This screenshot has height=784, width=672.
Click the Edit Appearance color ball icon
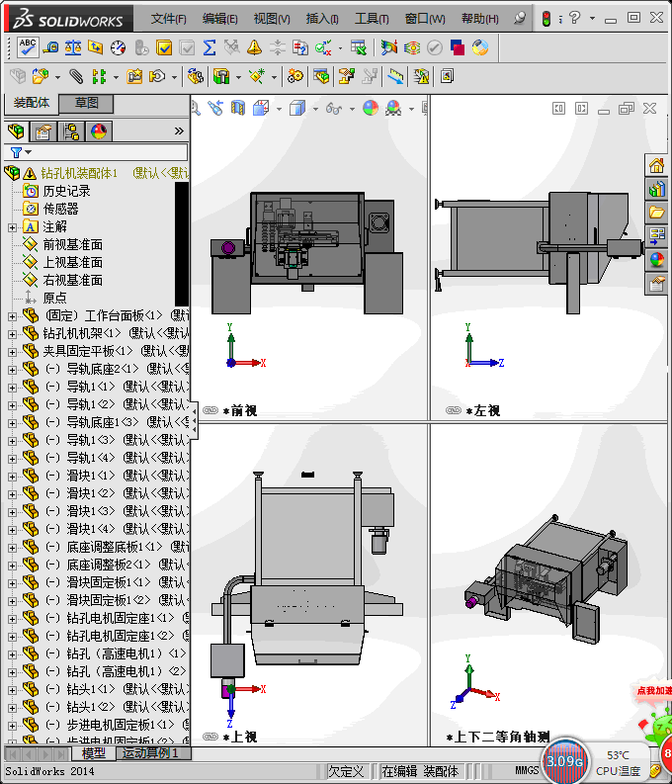coord(371,108)
